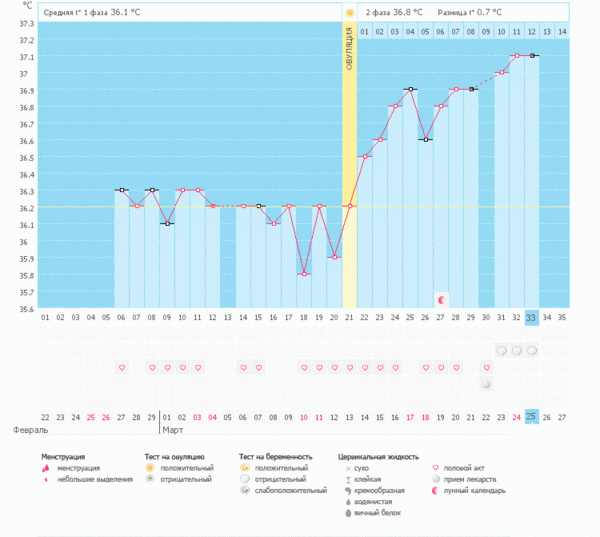Click the pregnancy test icon under cycle day 31

(x=502, y=351)
